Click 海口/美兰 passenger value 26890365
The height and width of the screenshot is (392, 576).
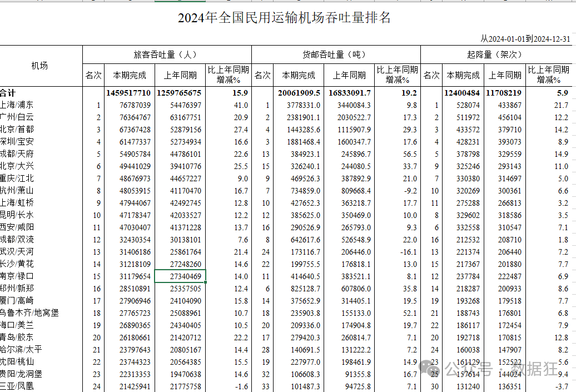coord(135,325)
